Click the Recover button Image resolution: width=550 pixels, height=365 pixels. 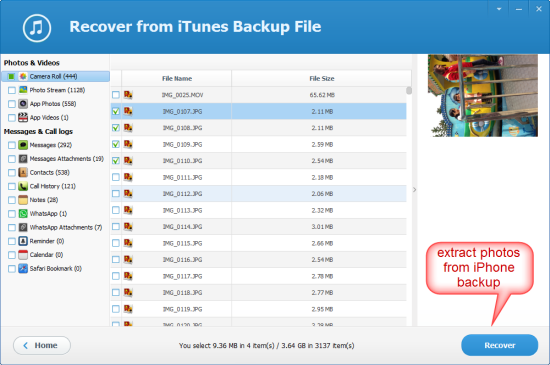click(499, 345)
